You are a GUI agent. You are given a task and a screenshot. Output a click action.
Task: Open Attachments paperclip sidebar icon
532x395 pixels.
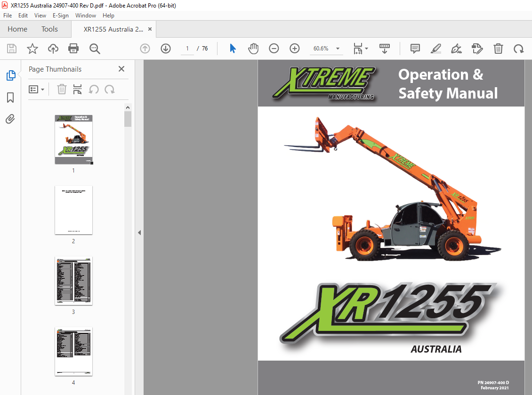(x=10, y=119)
